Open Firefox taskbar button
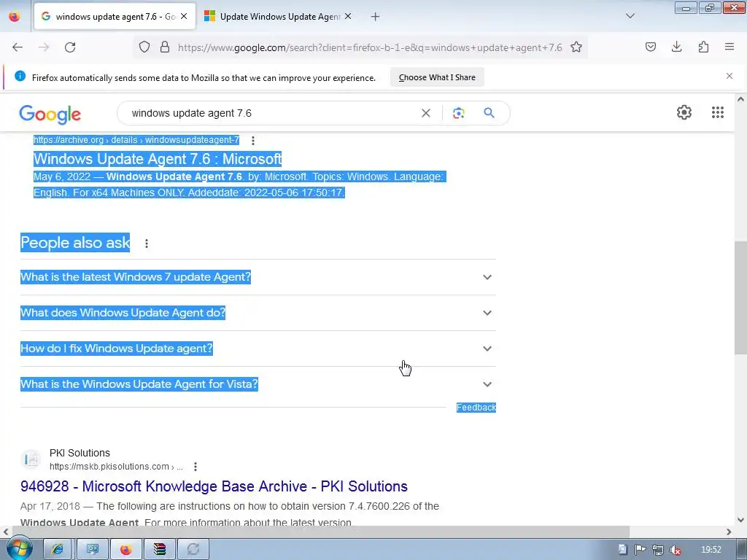747x560 pixels. [125, 550]
